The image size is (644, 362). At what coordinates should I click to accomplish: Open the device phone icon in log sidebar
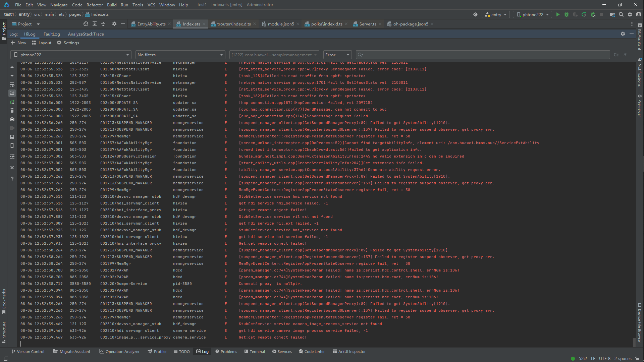coord(12,145)
